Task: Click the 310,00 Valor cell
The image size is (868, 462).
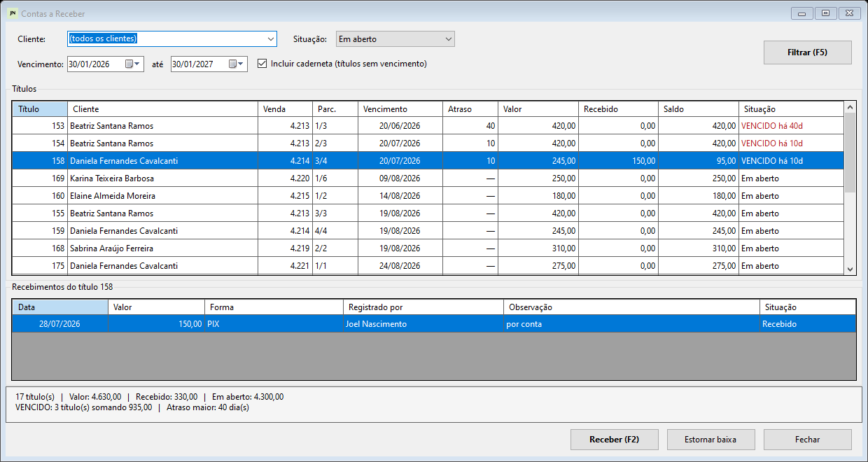Action: [x=538, y=248]
